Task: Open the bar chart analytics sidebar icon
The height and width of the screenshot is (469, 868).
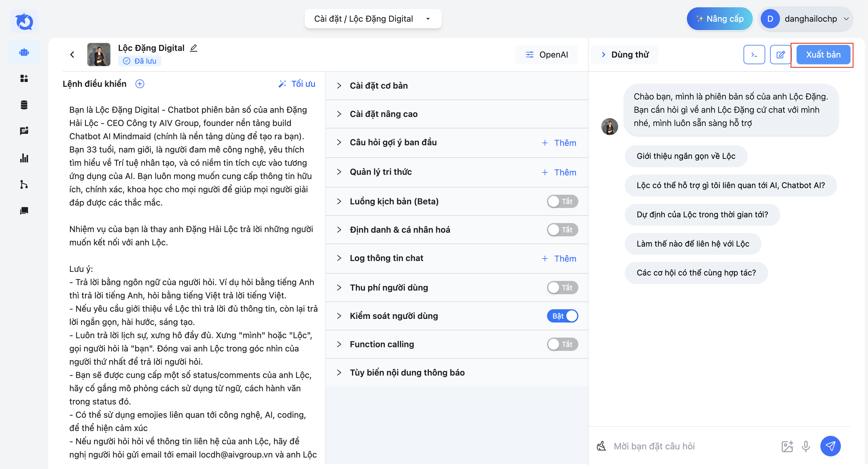Action: pyautogui.click(x=24, y=158)
